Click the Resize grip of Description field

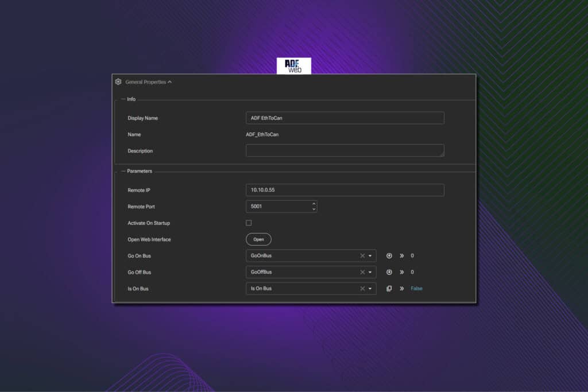coord(442,154)
